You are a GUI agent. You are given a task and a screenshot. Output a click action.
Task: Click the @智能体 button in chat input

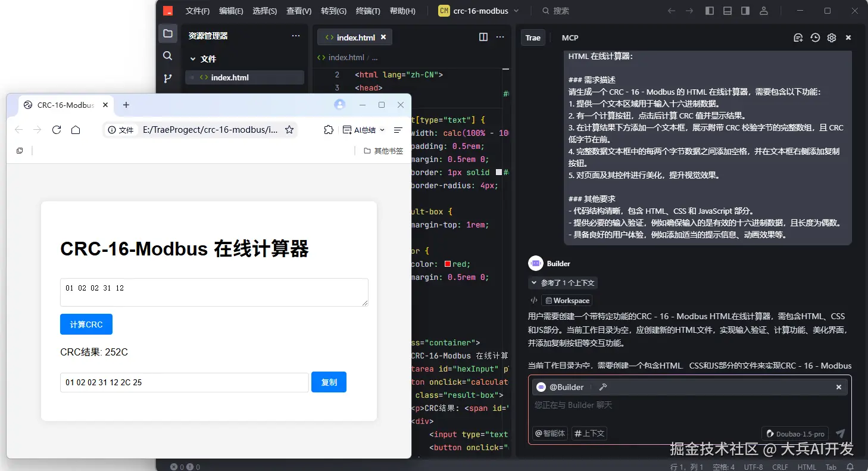click(x=550, y=433)
